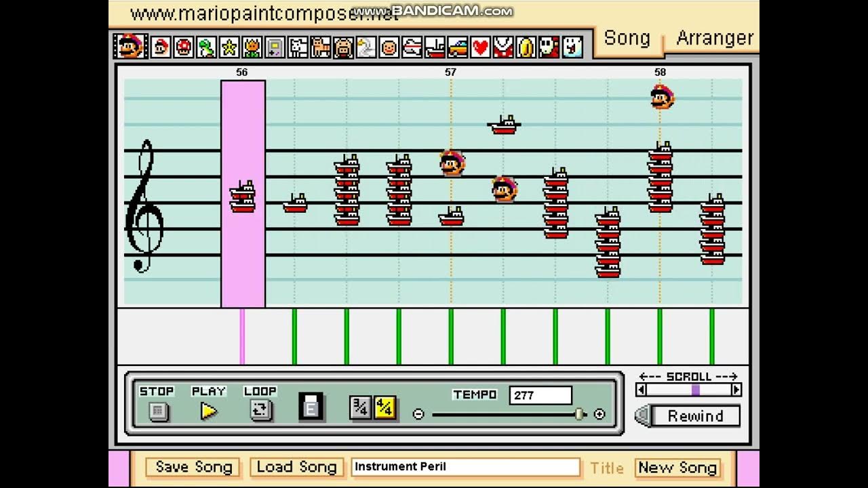The image size is (868, 488).
Task: Click the end-of-song marker icon
Action: tap(311, 407)
